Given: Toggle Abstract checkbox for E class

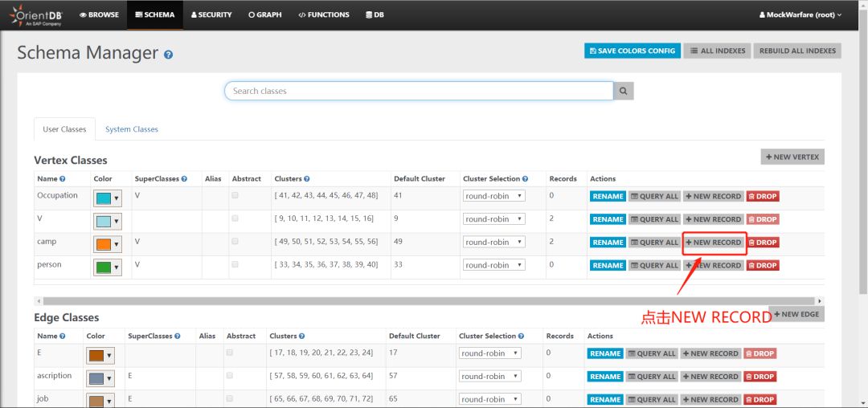Looking at the screenshot, I should [230, 352].
